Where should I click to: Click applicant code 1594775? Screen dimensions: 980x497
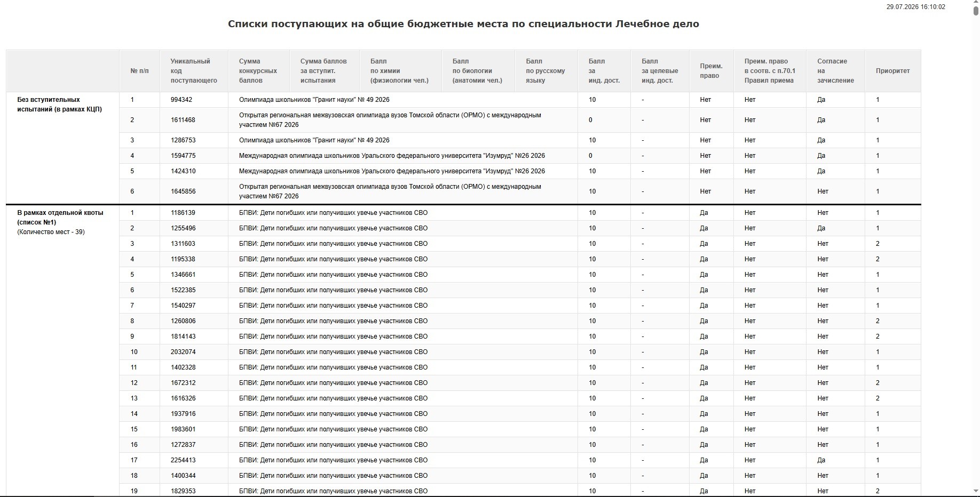pyautogui.click(x=183, y=156)
